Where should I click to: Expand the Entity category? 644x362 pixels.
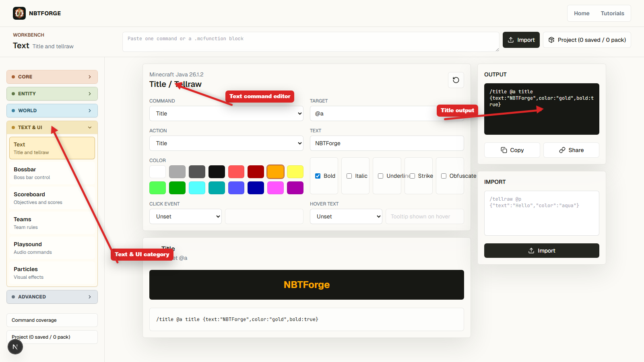52,94
